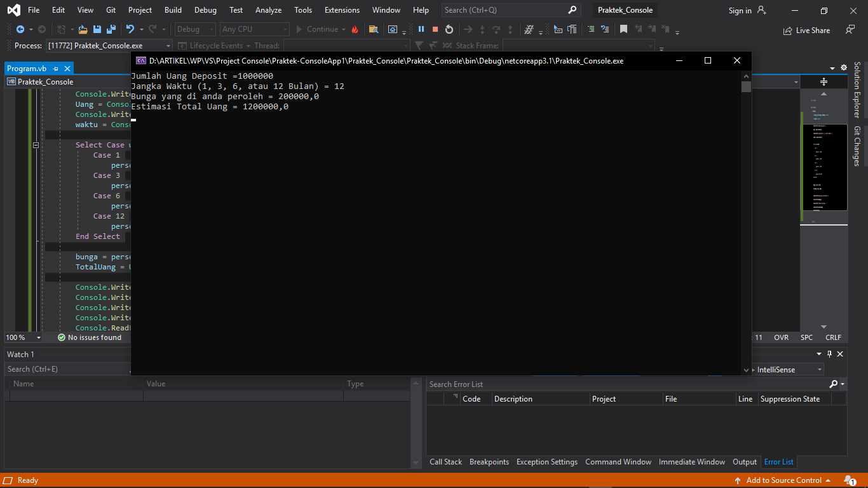Click the Live Share button

(x=807, y=30)
